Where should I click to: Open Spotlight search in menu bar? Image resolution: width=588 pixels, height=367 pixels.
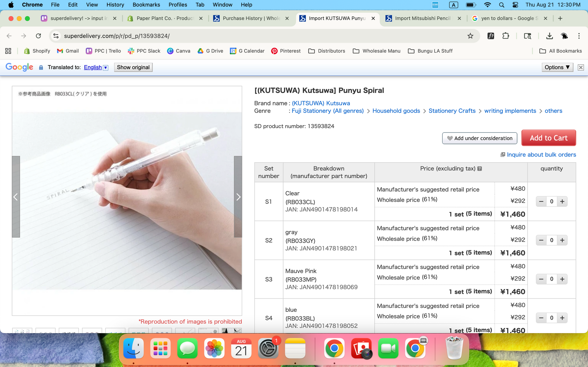pos(502,5)
